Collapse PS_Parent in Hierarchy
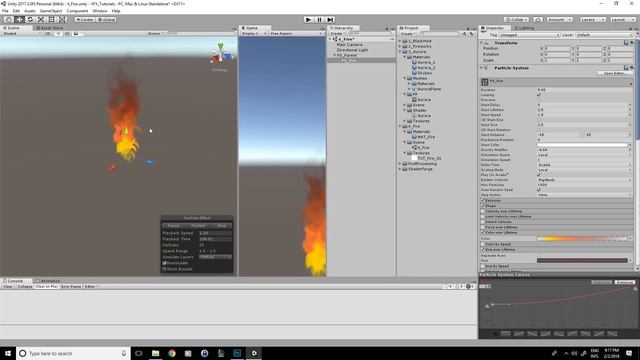 (x=335, y=55)
